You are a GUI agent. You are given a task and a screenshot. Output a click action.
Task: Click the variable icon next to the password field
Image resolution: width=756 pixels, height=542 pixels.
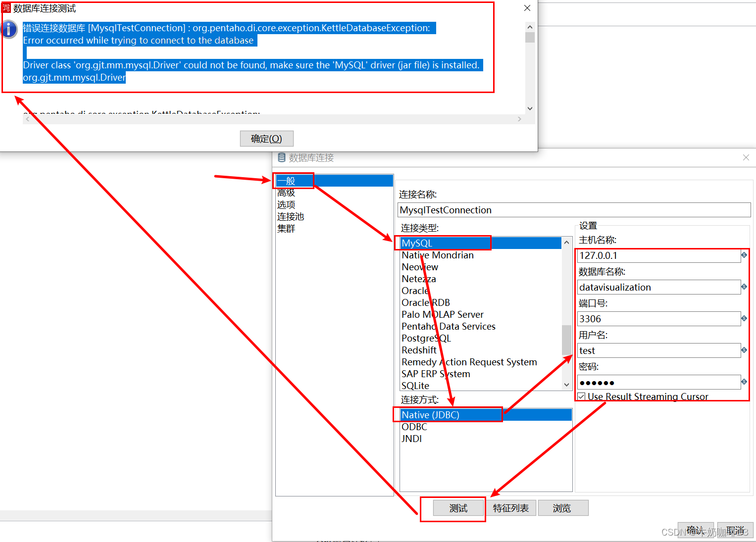744,382
